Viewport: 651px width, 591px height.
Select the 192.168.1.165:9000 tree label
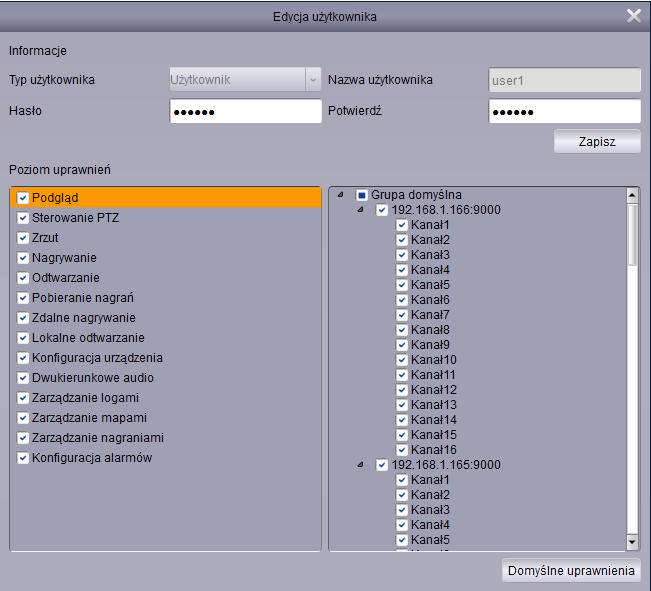[x=446, y=465]
